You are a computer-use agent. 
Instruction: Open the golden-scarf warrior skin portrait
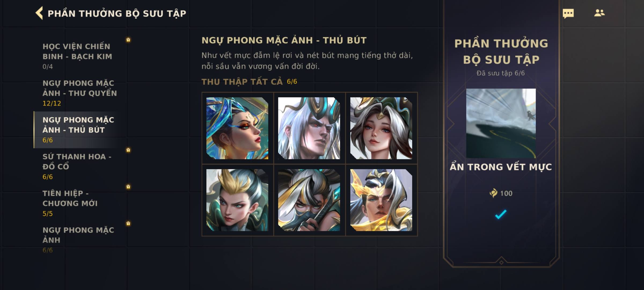(381, 200)
